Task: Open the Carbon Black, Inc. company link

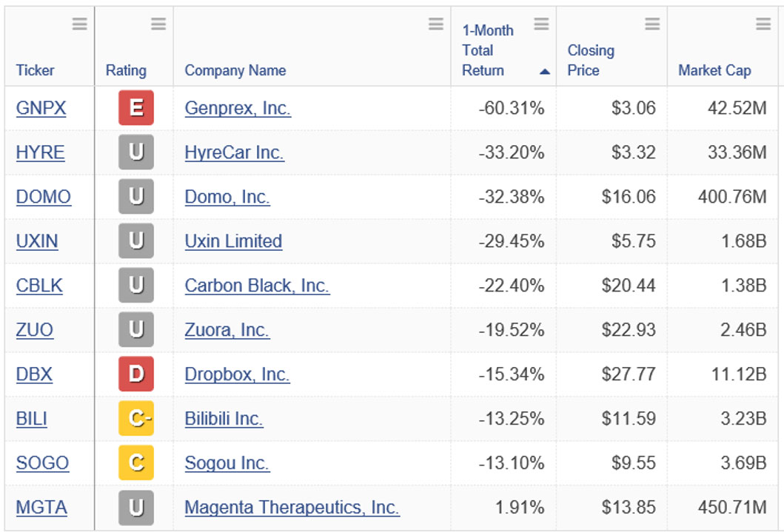Action: point(257,286)
